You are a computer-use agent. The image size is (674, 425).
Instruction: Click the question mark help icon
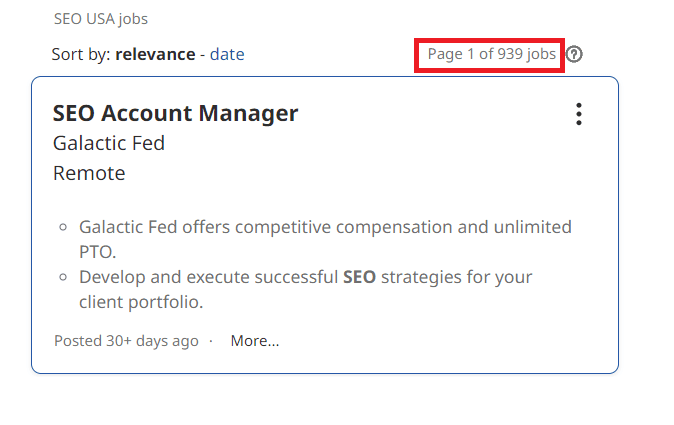click(x=574, y=54)
